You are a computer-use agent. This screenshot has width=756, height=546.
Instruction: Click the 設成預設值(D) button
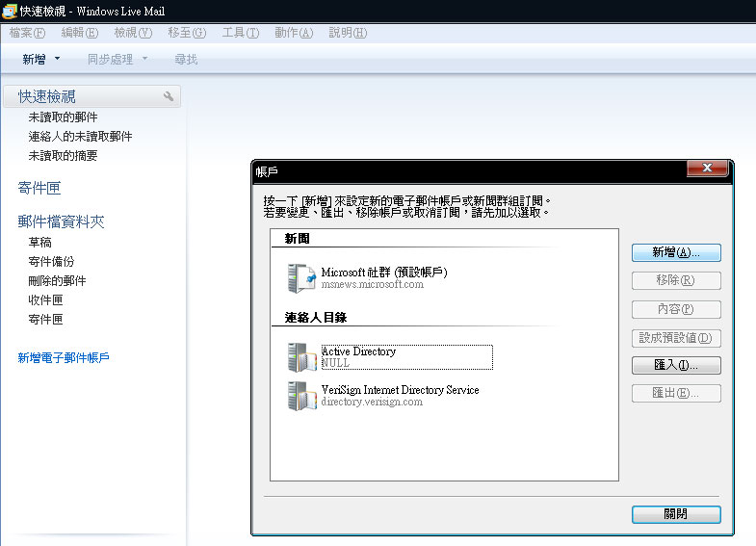(x=676, y=338)
